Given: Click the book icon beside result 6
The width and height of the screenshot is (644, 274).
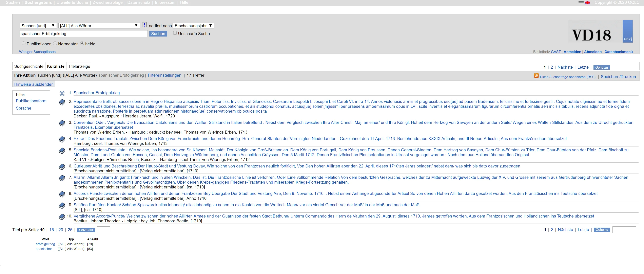Looking at the screenshot, I should pyautogui.click(x=62, y=167).
